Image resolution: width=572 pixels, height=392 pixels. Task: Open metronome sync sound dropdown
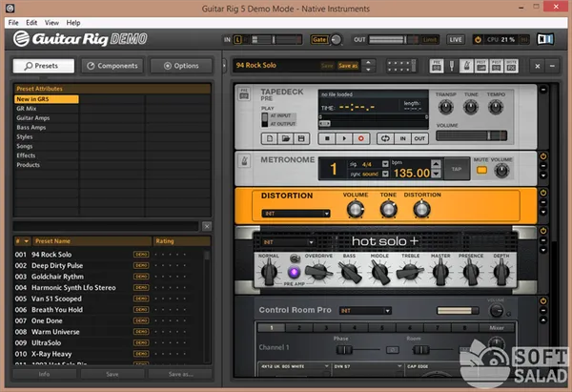(x=385, y=175)
